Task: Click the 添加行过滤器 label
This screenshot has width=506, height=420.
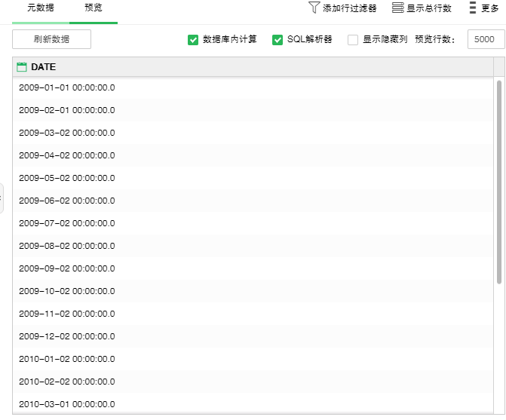Action: [x=349, y=8]
